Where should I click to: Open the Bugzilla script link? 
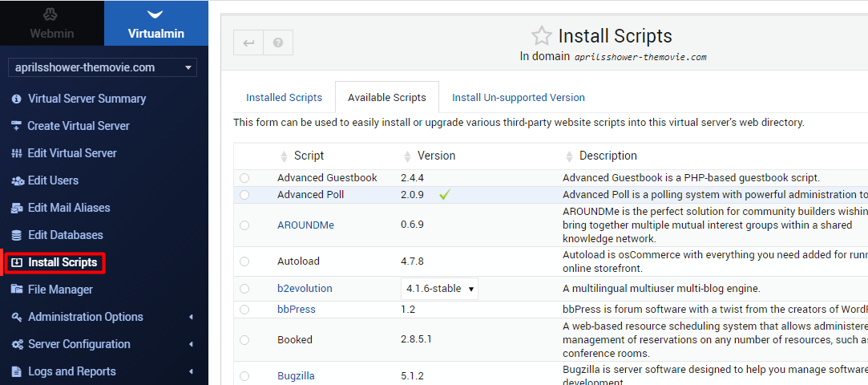point(296,376)
